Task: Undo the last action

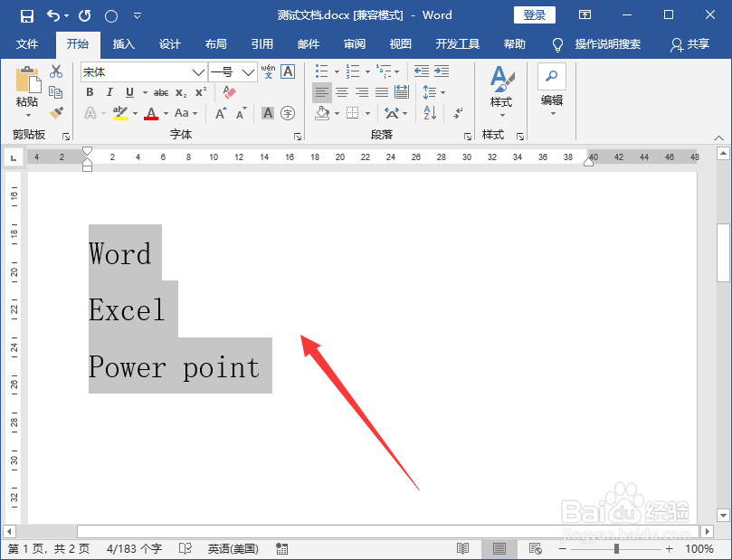Action: point(53,16)
